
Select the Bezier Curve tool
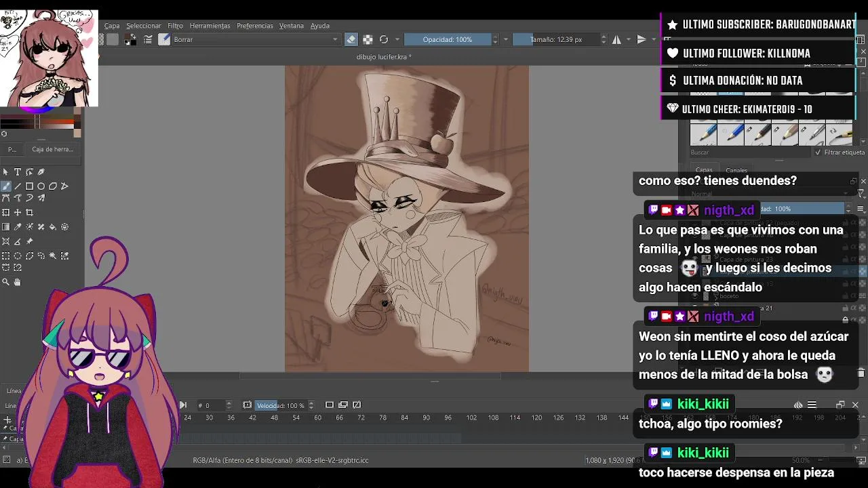pyautogui.click(x=5, y=199)
